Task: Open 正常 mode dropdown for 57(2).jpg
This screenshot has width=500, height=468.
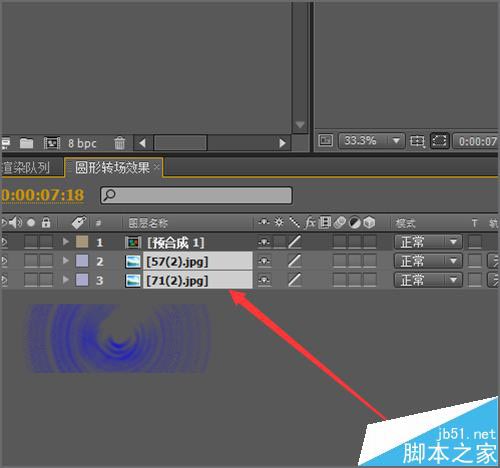Action: [428, 261]
